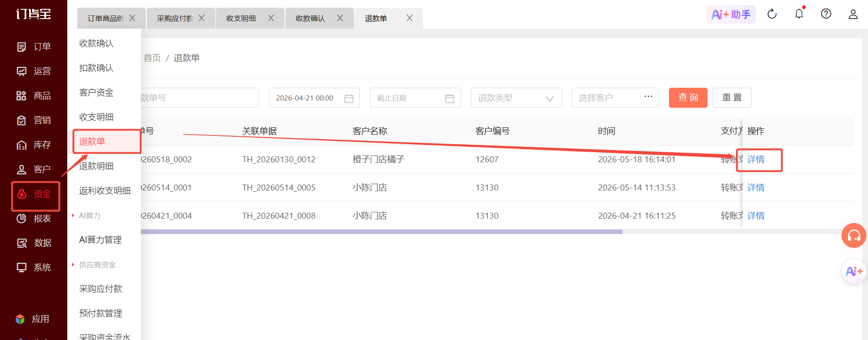868x340 pixels.
Task: Open the 资金 sidebar module
Action: [34, 194]
